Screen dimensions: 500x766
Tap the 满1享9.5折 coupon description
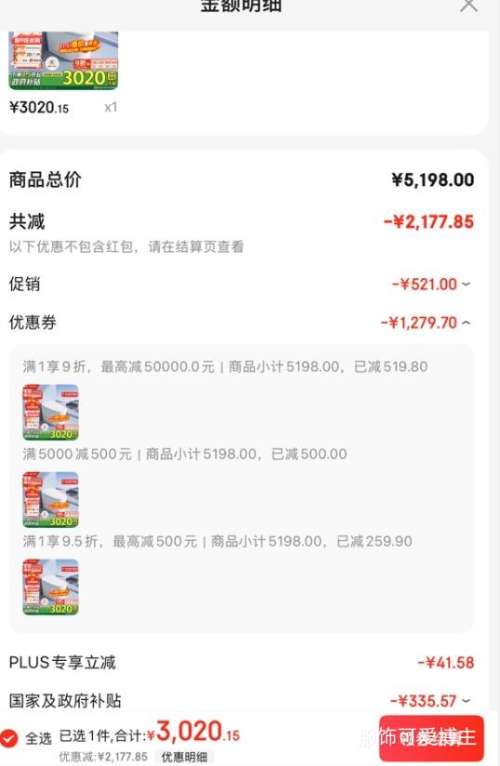point(217,541)
